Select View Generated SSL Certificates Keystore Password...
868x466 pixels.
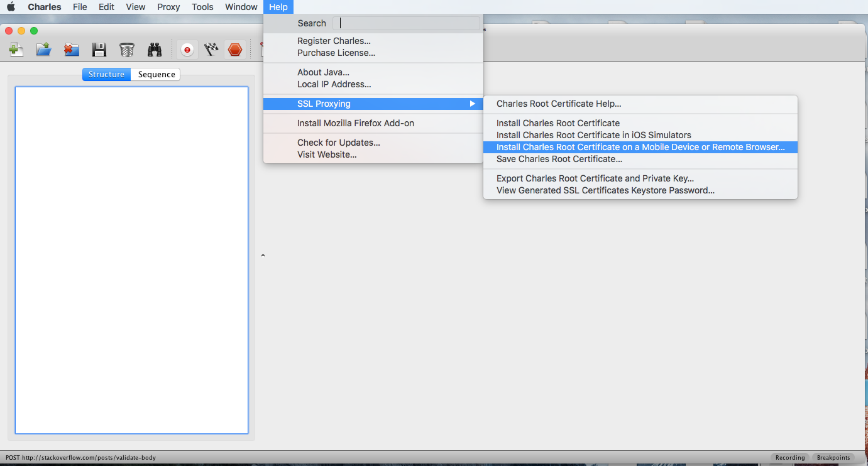640,190
